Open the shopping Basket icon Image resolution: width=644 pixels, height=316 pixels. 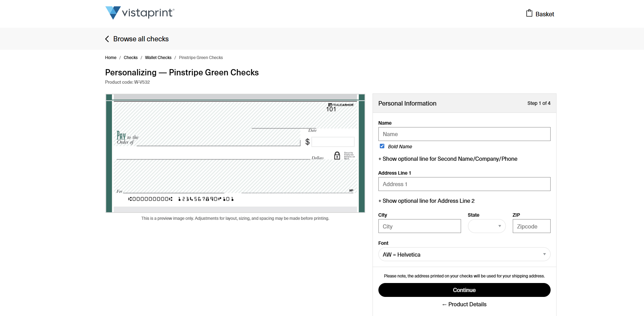(529, 13)
